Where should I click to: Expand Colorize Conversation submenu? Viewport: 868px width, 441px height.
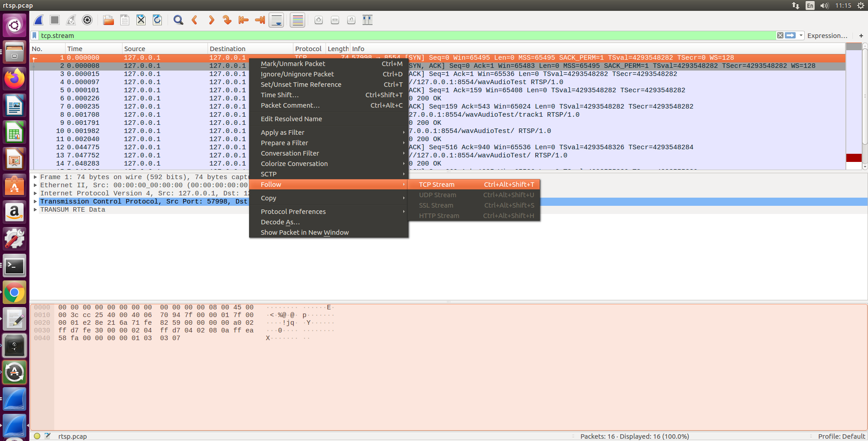coord(329,164)
